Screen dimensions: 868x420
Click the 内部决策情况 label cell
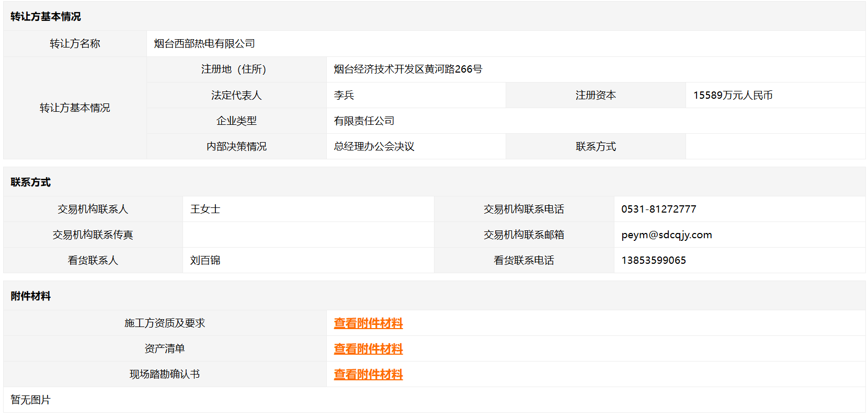tap(236, 147)
